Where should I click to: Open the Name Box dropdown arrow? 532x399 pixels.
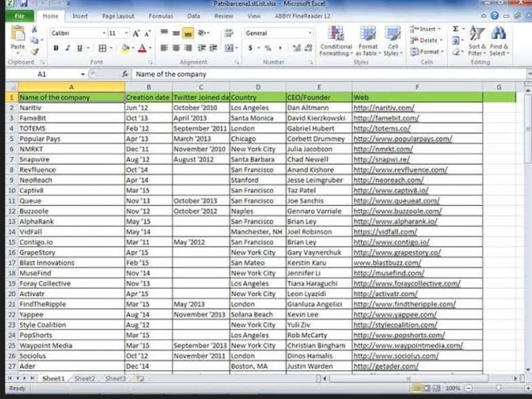(82, 74)
